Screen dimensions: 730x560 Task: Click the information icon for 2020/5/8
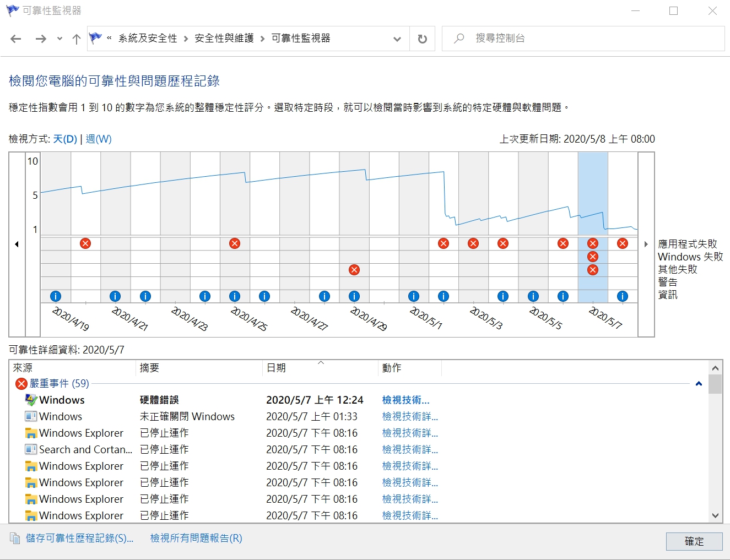(623, 296)
